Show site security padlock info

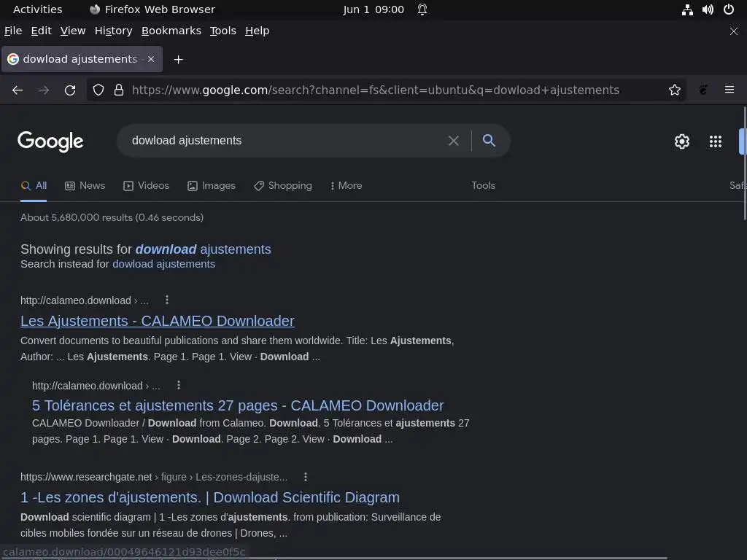[x=119, y=90]
